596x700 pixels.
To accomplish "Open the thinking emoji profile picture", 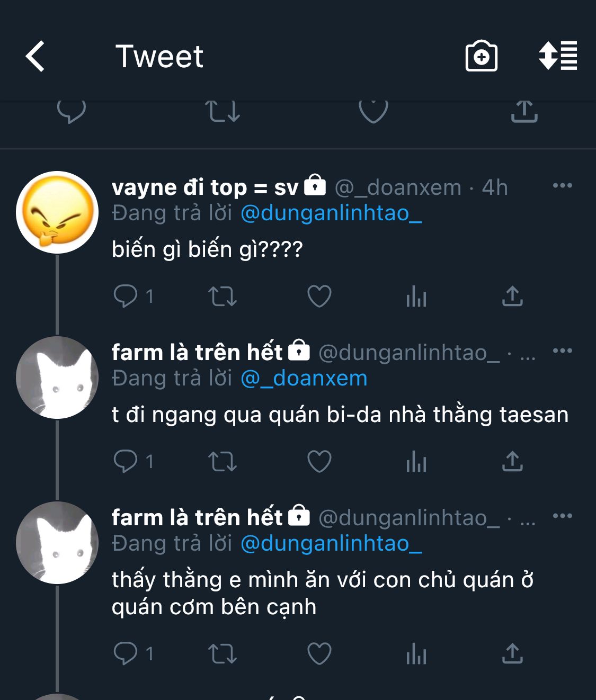I will (x=57, y=212).
